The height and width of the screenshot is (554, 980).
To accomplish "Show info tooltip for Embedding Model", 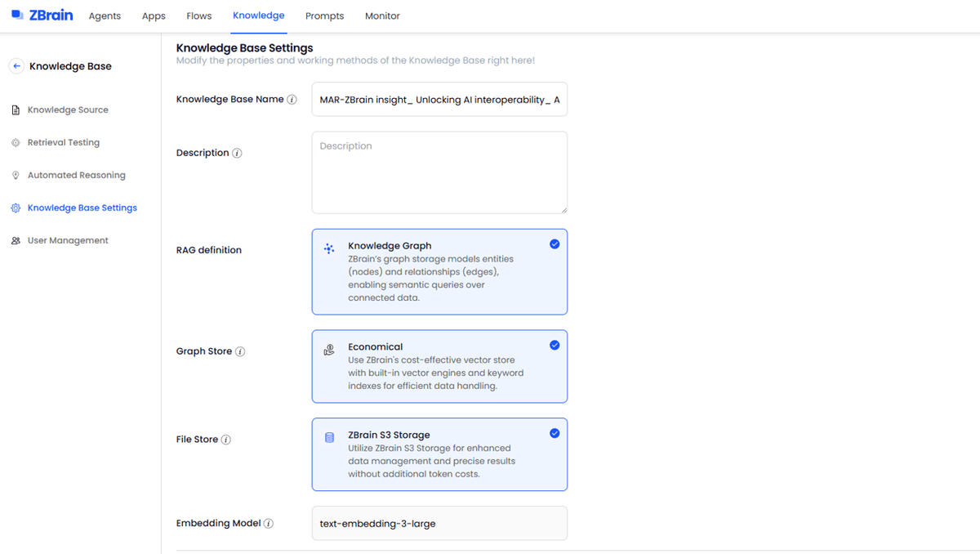I will [x=269, y=524].
